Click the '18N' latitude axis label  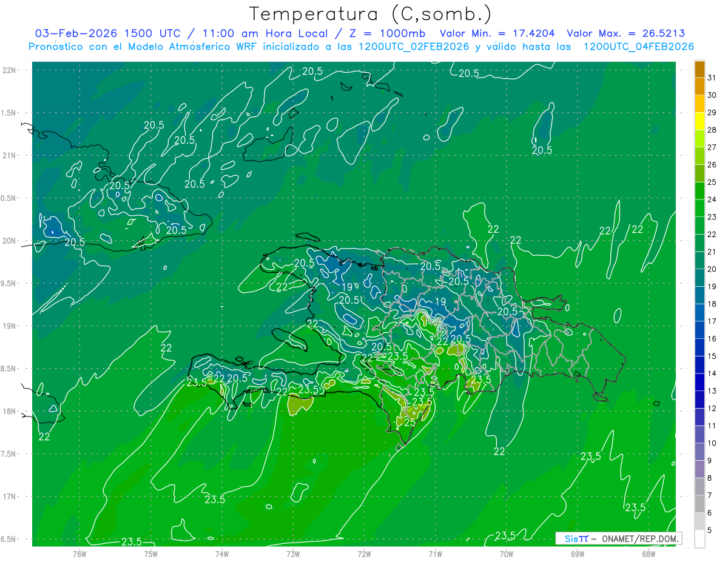coord(10,411)
